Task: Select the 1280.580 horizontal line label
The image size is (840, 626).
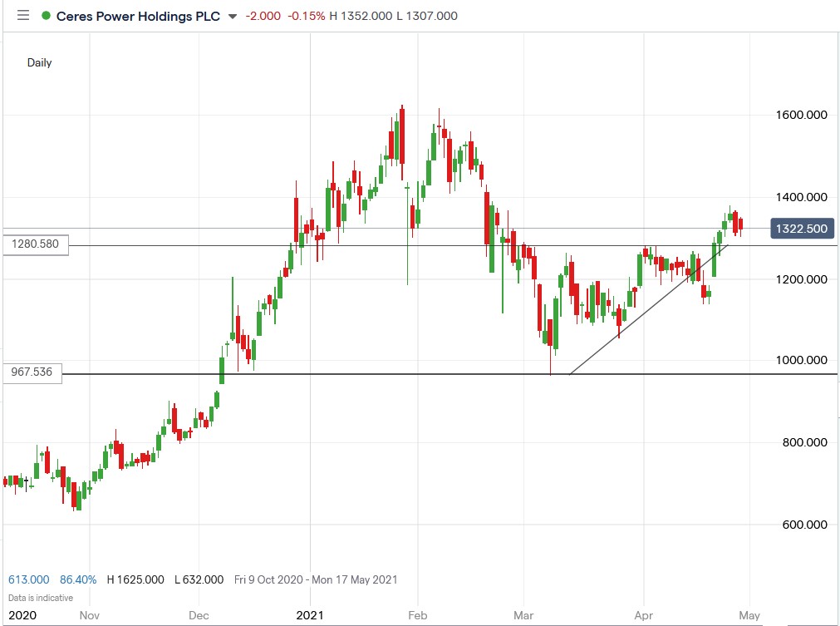Action: tap(36, 244)
